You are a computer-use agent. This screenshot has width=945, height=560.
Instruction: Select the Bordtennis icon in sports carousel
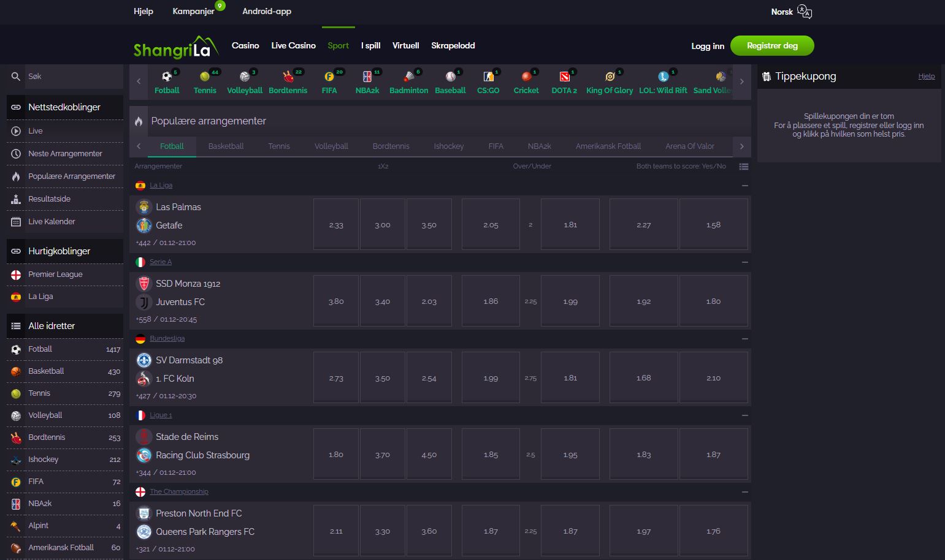(288, 77)
